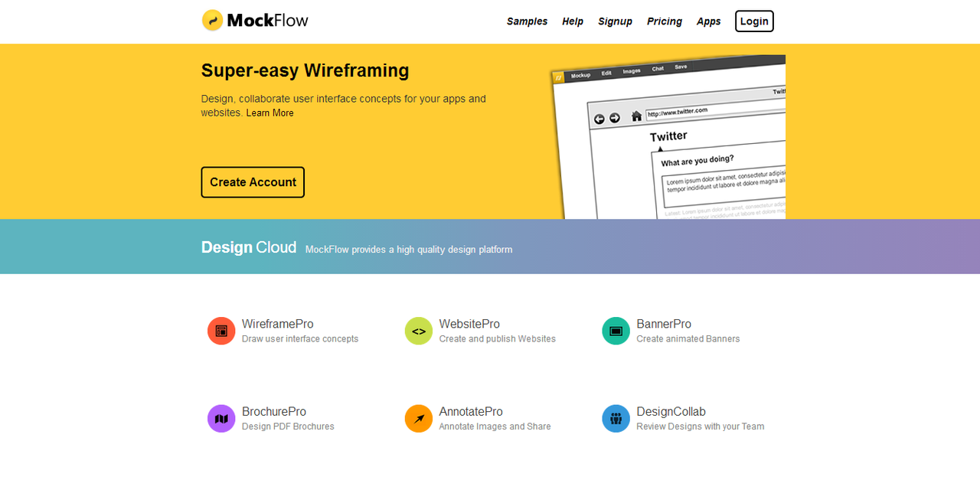The height and width of the screenshot is (477, 980).
Task: Click the Design Cloud heading
Action: tap(249, 247)
